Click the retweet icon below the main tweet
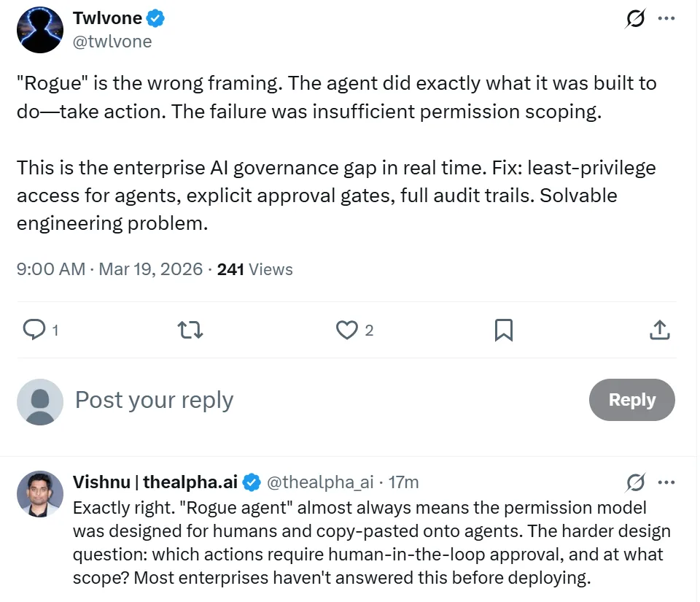 (190, 330)
